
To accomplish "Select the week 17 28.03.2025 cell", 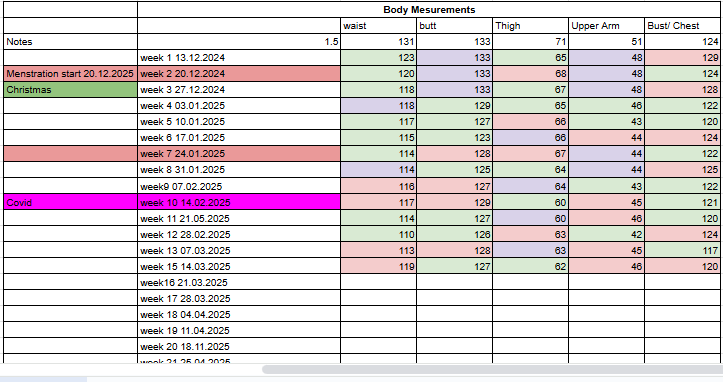I will click(x=239, y=298).
